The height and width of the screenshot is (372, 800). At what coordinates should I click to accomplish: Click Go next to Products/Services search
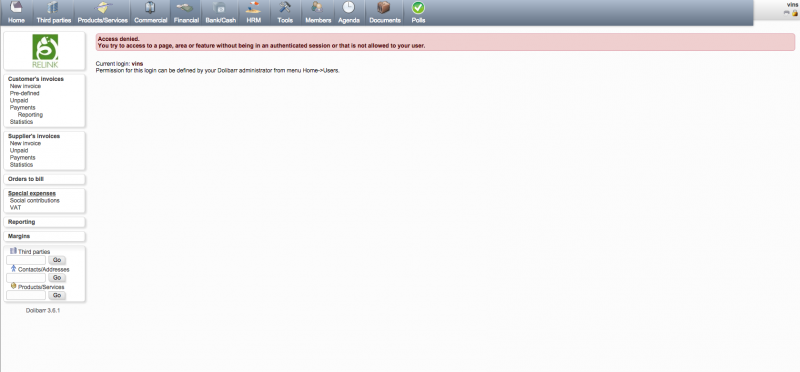tap(57, 295)
